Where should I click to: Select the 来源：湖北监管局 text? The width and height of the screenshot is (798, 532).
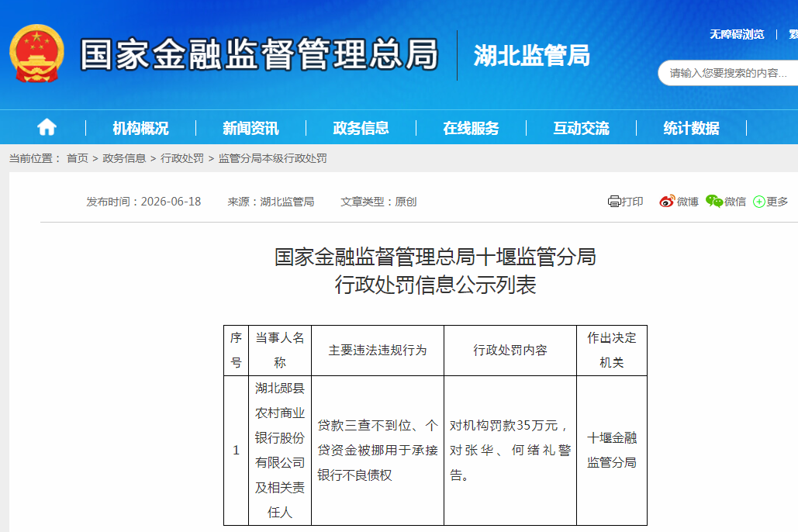(x=271, y=202)
